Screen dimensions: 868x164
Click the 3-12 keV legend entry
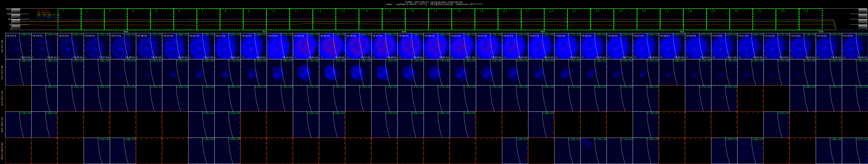pos(43,10)
